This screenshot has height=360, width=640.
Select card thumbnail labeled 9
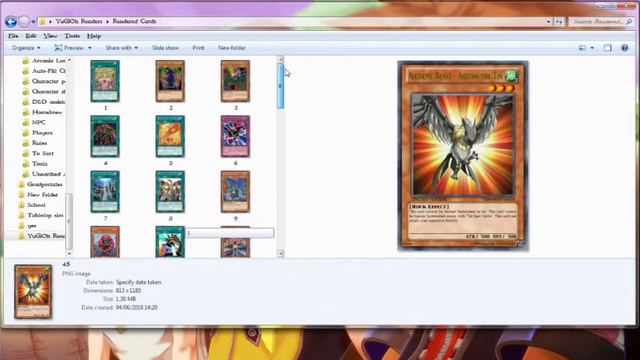tap(236, 192)
